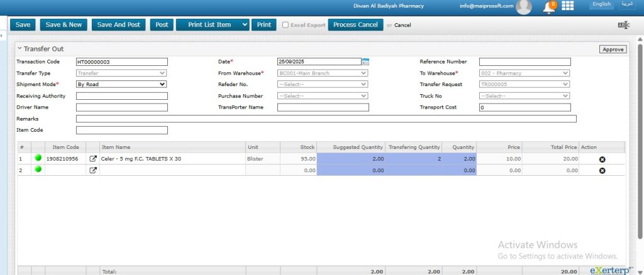Open the Truck No dropdown
Screen dimensions: 644x275
[525, 96]
